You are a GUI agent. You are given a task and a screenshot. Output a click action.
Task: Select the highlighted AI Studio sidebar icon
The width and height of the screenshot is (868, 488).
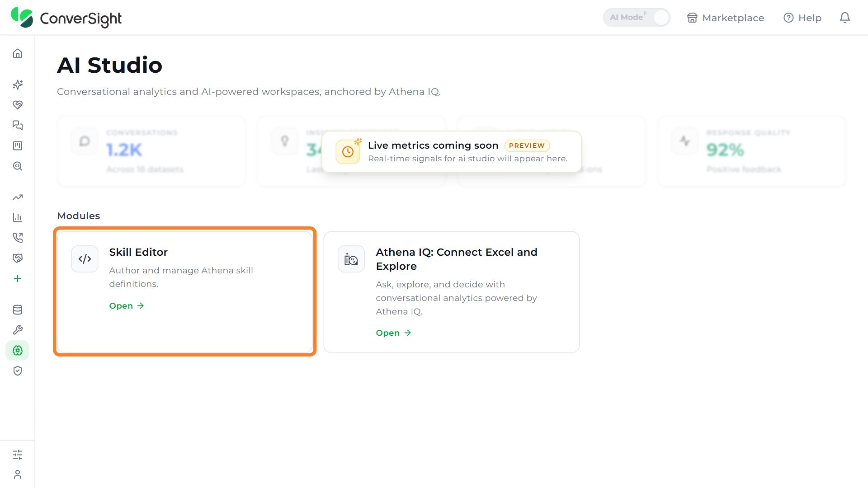pyautogui.click(x=18, y=350)
